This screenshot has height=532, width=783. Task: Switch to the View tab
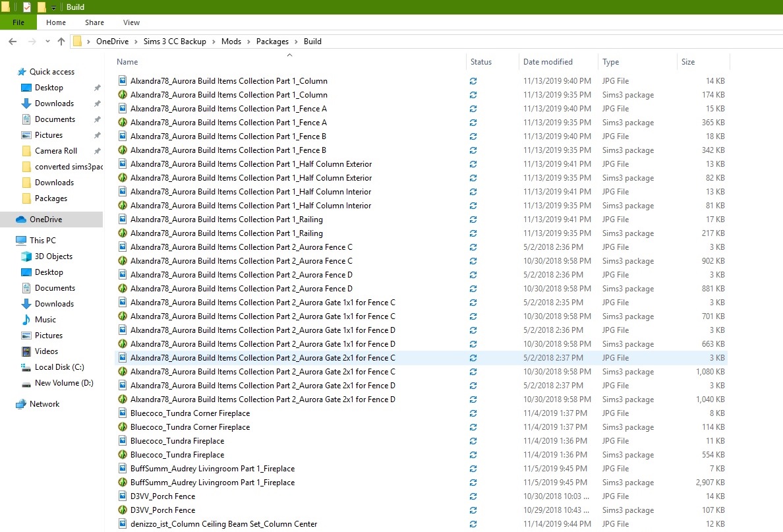(x=130, y=22)
